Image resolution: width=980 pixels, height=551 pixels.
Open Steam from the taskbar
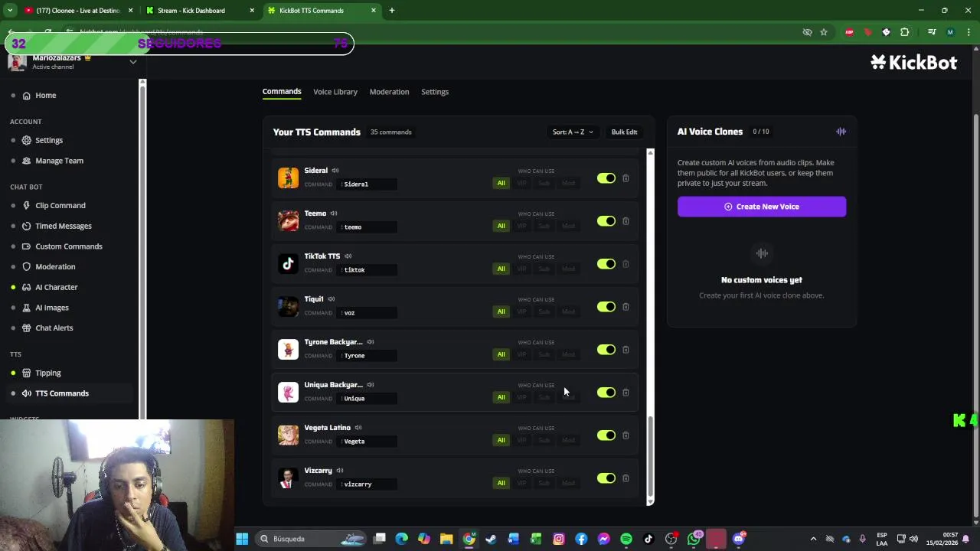coord(491,539)
